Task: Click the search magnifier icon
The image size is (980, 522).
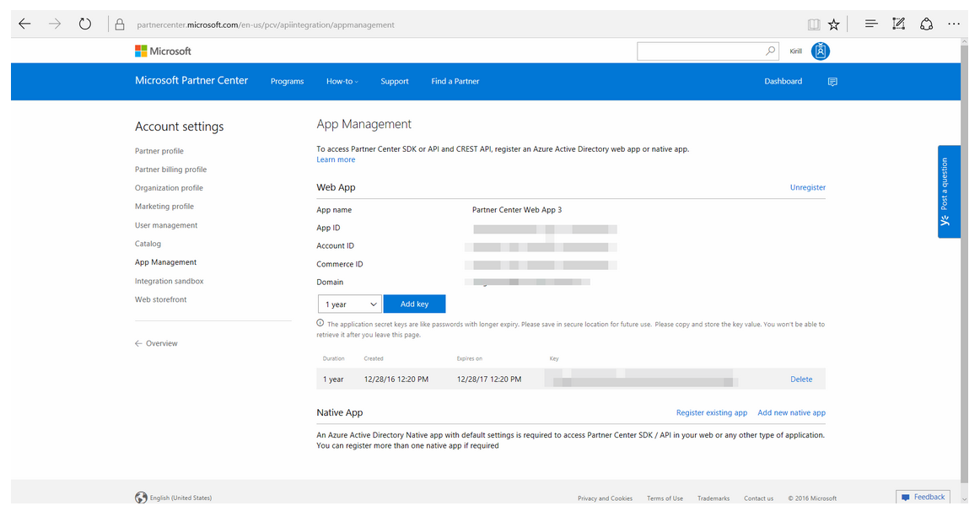Action: (x=771, y=51)
